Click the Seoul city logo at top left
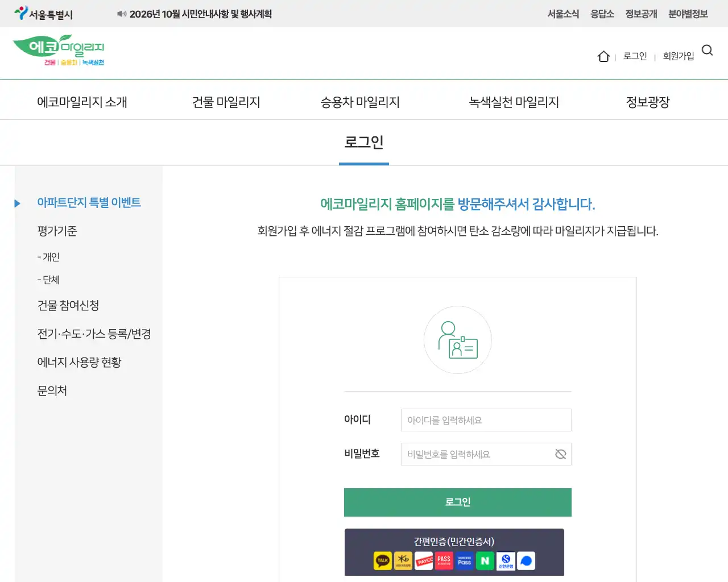Image resolution: width=728 pixels, height=582 pixels. click(44, 14)
